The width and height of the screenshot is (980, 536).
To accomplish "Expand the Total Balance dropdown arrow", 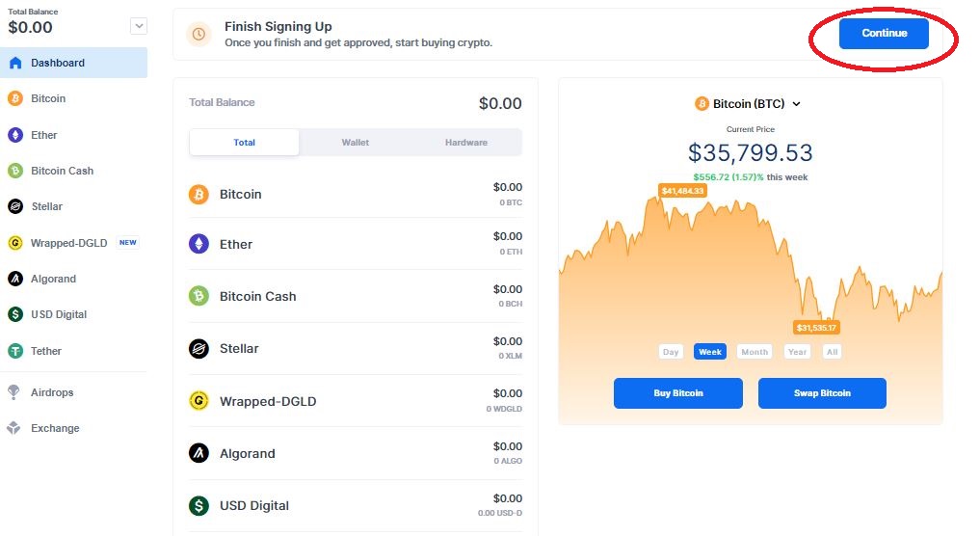I will [139, 26].
